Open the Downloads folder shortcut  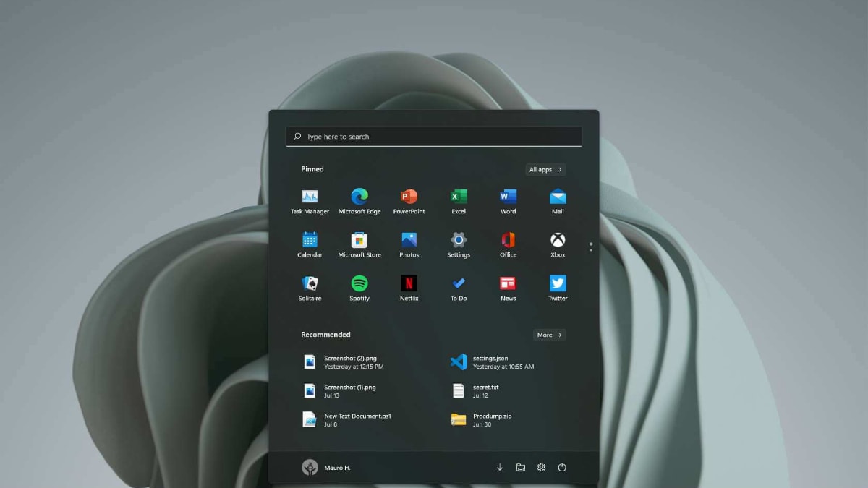(x=499, y=468)
